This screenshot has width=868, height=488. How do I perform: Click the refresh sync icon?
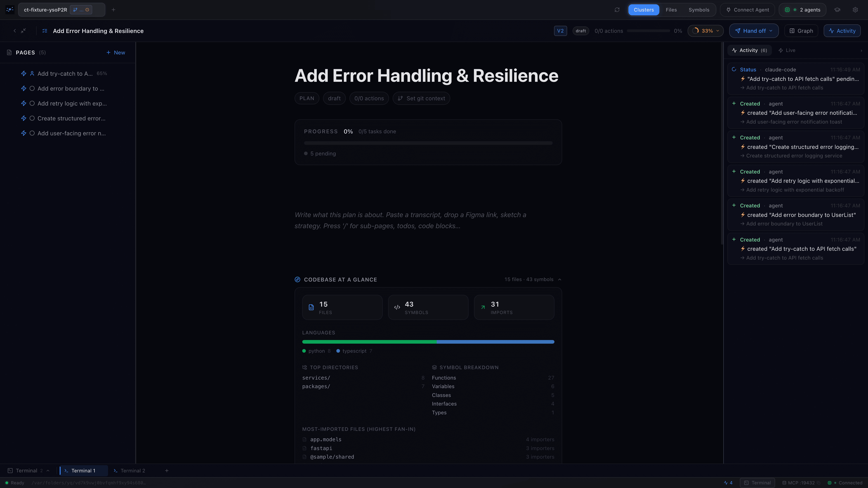(x=617, y=10)
